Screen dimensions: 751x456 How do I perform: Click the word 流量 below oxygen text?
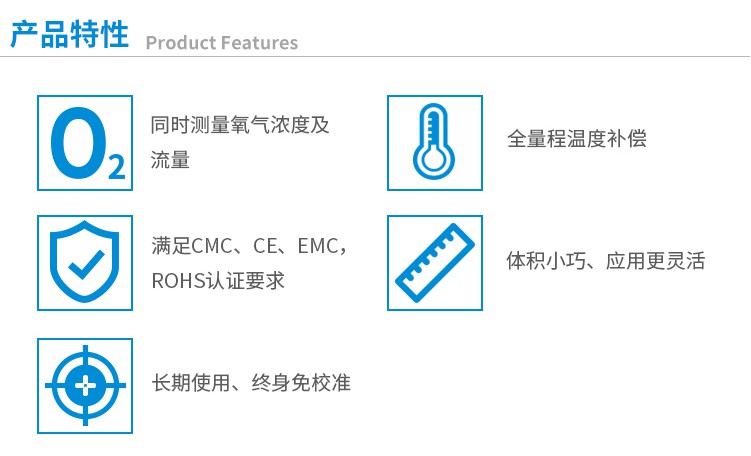pyautogui.click(x=170, y=159)
